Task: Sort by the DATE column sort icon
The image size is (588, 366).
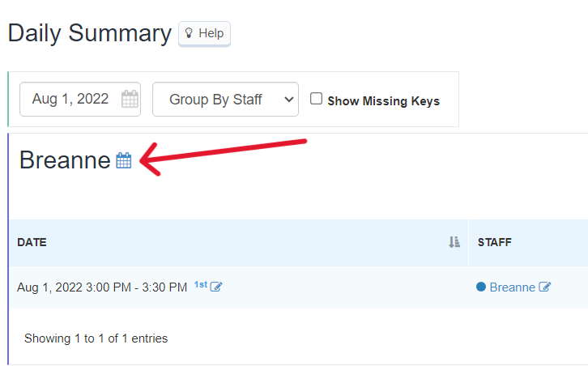Action: pyautogui.click(x=454, y=242)
